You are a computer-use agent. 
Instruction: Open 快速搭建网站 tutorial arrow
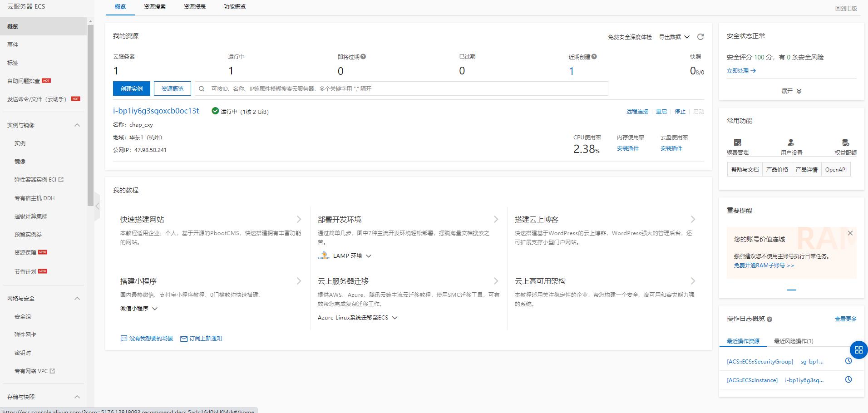point(299,219)
